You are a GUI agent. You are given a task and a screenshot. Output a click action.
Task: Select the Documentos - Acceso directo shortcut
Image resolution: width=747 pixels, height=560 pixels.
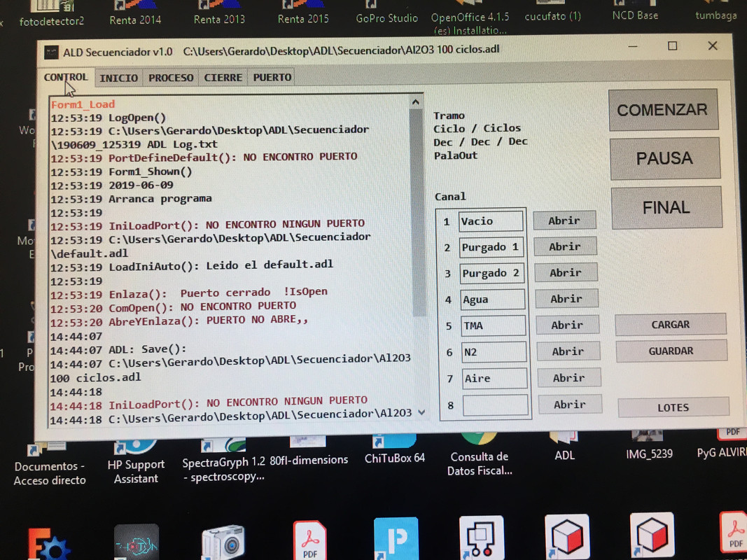(x=50, y=464)
